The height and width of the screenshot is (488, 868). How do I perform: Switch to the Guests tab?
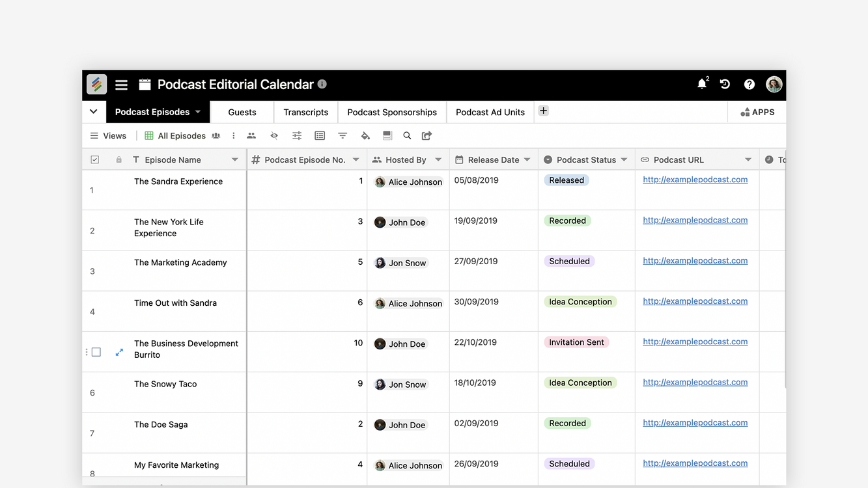tap(242, 112)
